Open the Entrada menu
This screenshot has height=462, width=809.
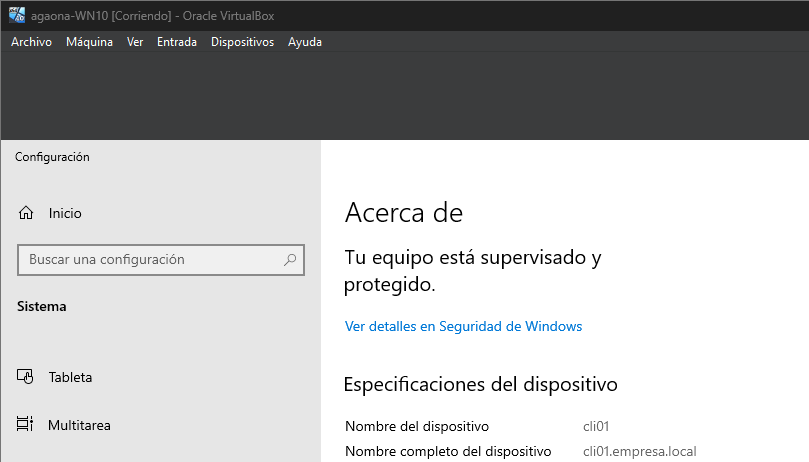tap(177, 42)
